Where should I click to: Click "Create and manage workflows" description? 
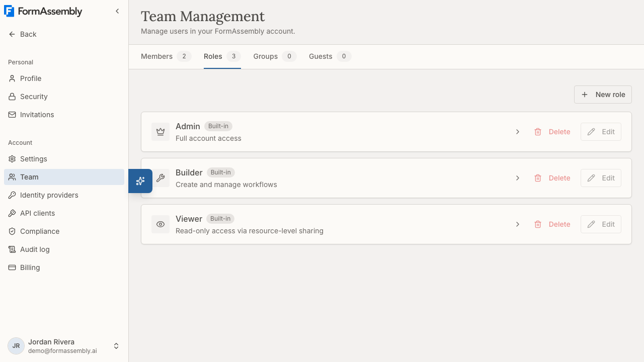point(226,185)
